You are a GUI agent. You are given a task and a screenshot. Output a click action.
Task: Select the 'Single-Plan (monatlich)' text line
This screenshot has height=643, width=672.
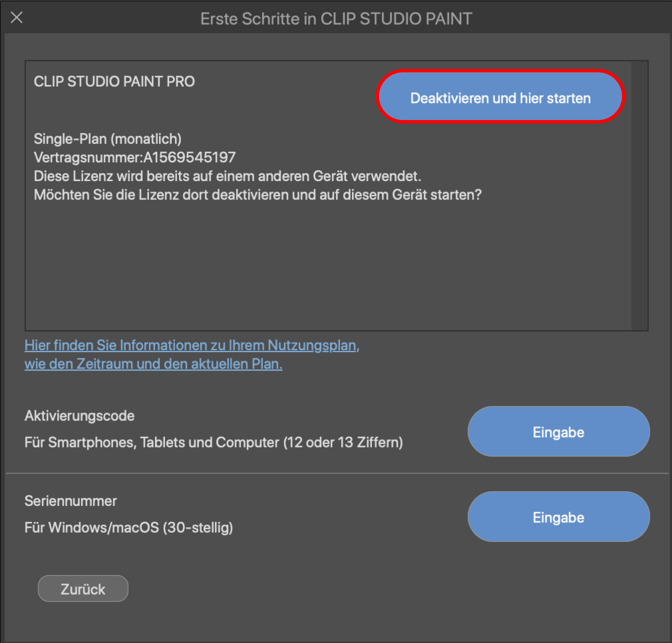coord(108,139)
